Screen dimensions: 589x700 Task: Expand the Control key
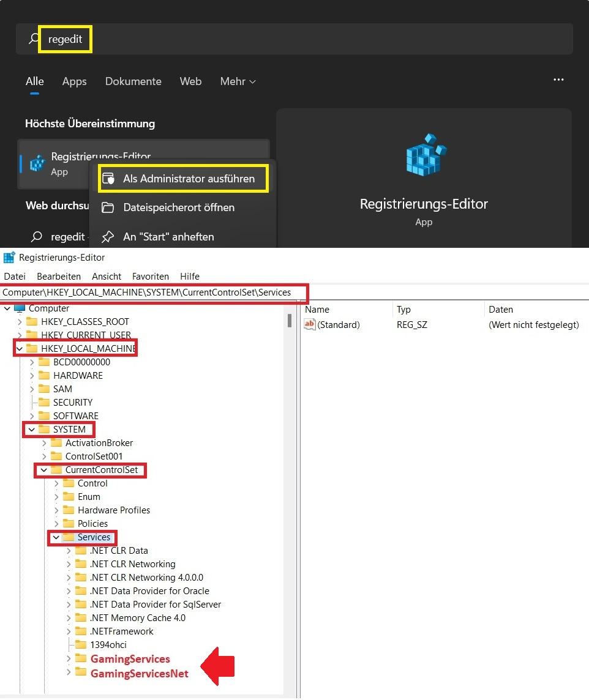tap(56, 483)
